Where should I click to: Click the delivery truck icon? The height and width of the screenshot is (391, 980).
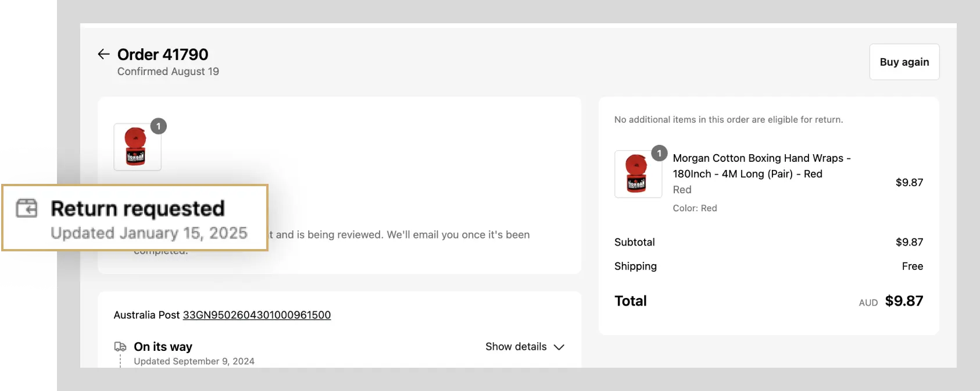click(120, 347)
